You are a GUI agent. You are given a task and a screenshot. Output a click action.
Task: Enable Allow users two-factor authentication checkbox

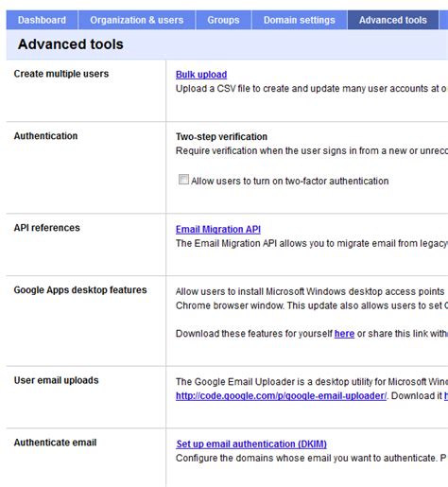point(183,180)
